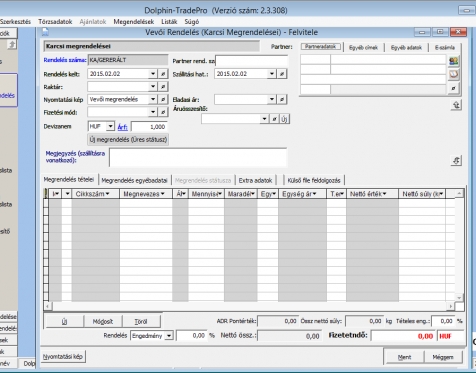Click the Mennyisé column header
The height and width of the screenshot is (373, 476).
[207, 194]
